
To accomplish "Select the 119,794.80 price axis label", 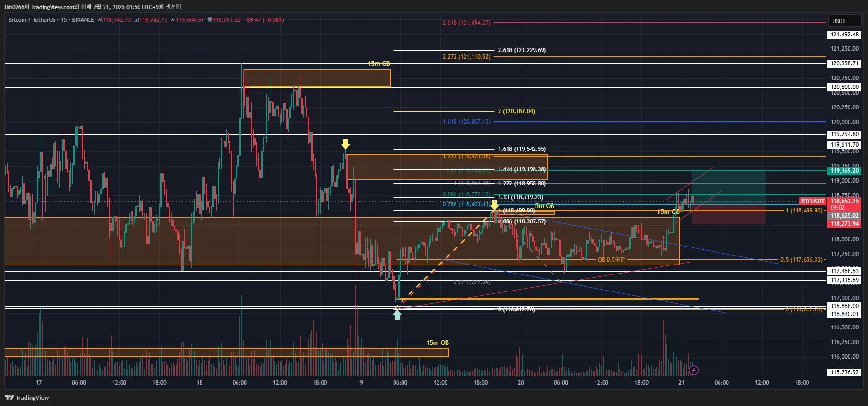I will 844,134.
